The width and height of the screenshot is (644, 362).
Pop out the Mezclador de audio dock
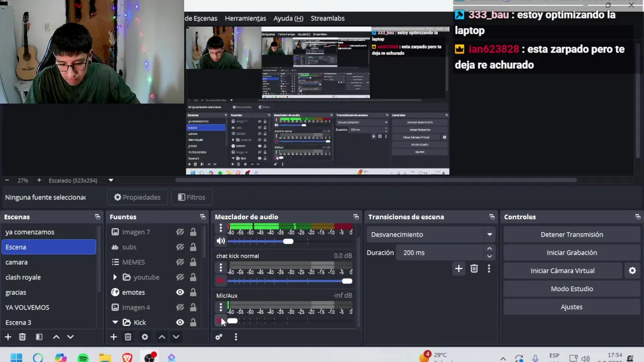point(356,217)
